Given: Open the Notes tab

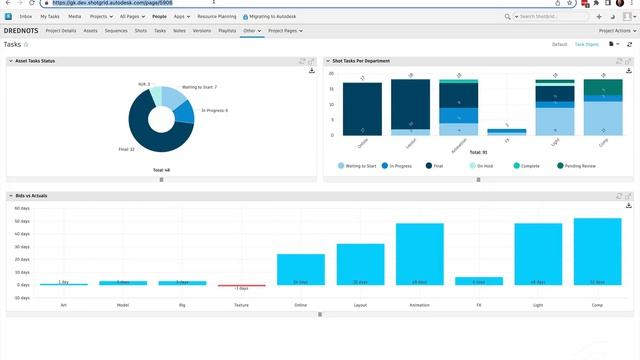Looking at the screenshot, I should point(179,31).
